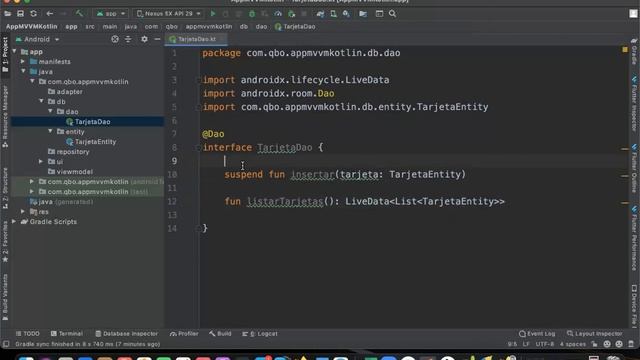Click the Make Project hammer icon

coord(79,13)
